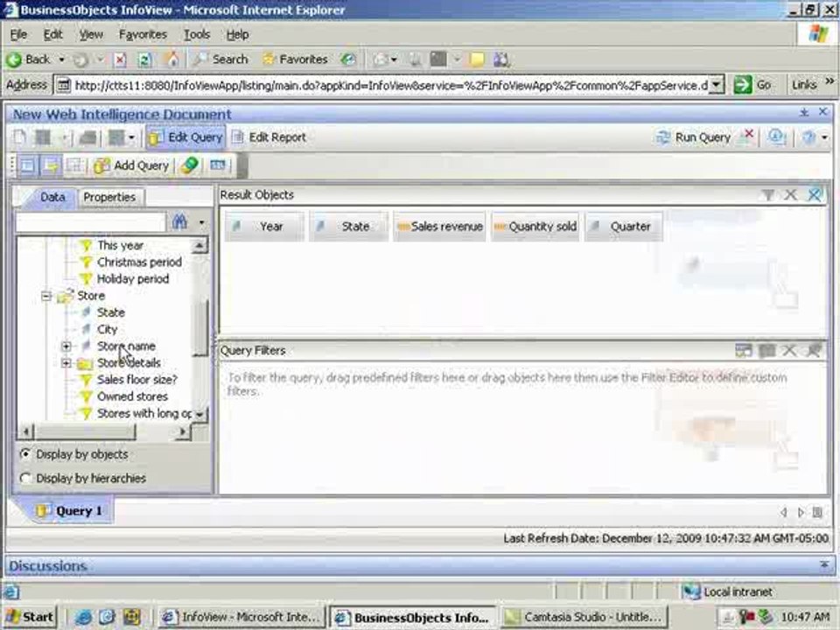Select Sales floor size? filter

tap(137, 380)
